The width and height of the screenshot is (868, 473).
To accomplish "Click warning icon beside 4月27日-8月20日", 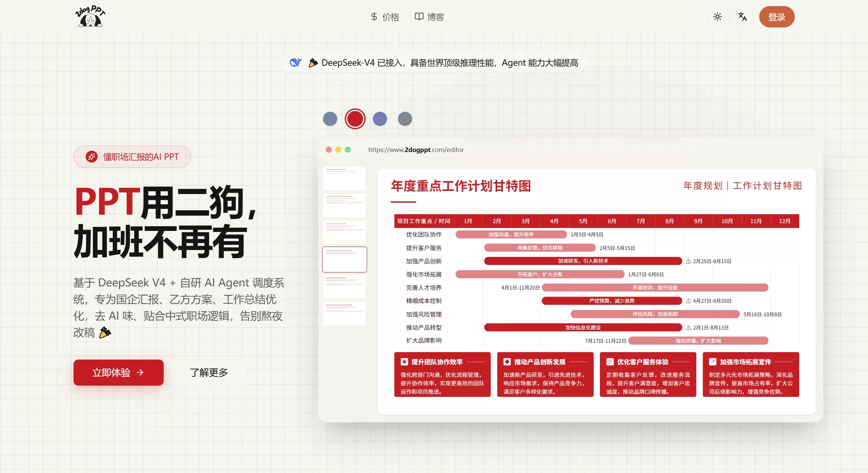I will [688, 301].
